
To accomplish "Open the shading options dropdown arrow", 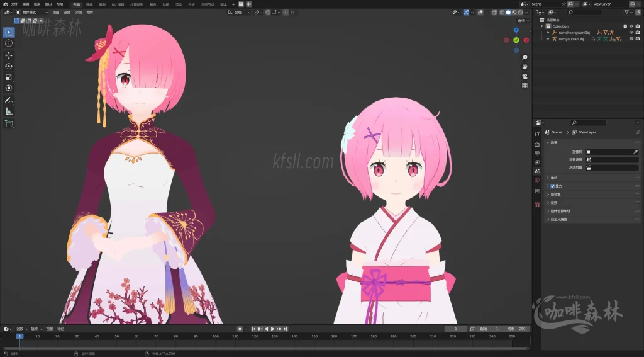I will coord(526,13).
